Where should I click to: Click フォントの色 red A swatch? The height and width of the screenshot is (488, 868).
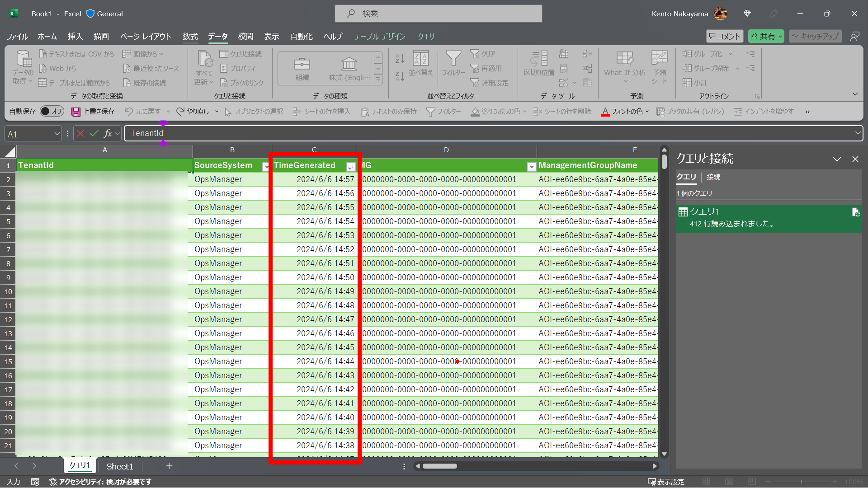[x=605, y=111]
